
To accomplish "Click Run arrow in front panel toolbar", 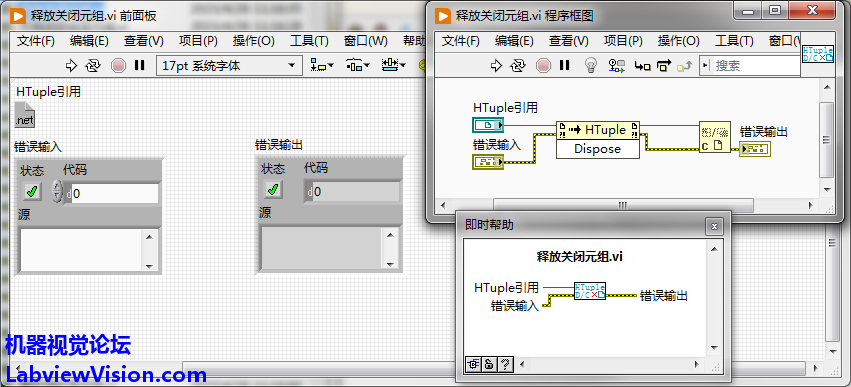I will tap(72, 66).
